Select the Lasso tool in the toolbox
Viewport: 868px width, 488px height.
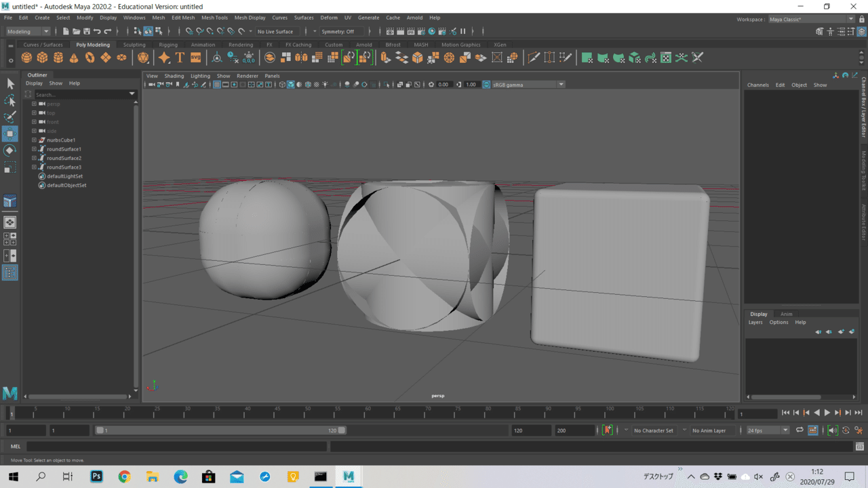pos(10,100)
